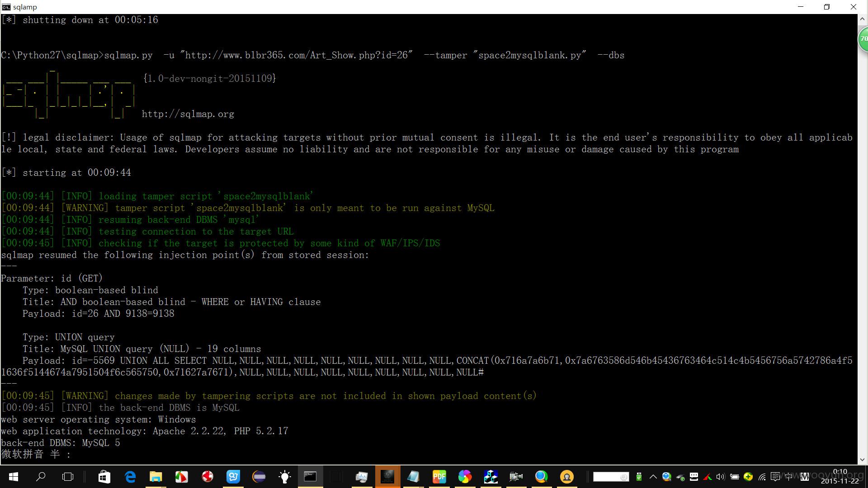
Task: Open the Windows Start menu
Action: [13, 477]
